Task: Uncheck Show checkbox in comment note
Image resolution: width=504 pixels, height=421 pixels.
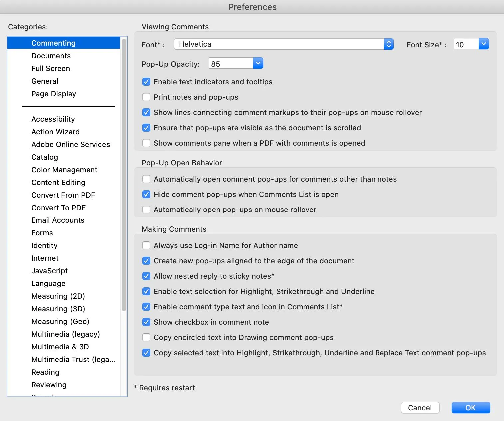Action: point(146,322)
